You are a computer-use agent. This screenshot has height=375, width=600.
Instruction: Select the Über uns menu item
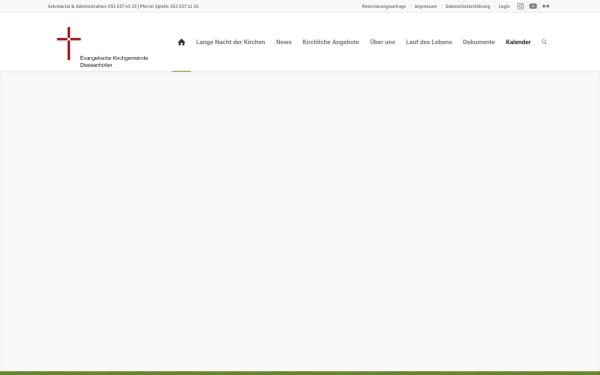coord(382,42)
